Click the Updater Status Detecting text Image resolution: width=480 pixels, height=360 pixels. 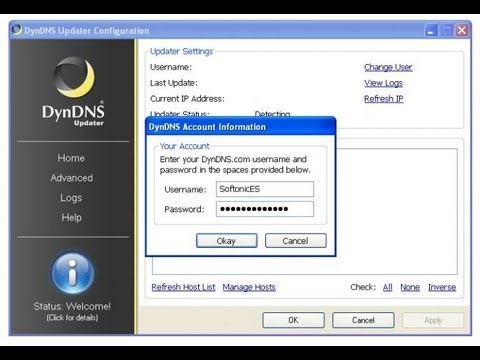[272, 114]
